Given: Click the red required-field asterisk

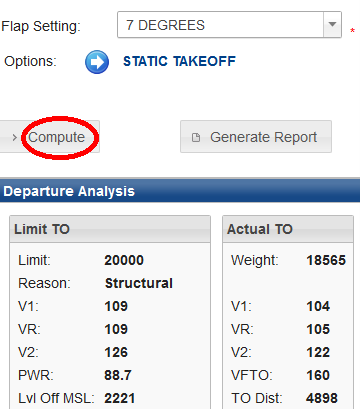Looking at the screenshot, I should click(352, 31).
